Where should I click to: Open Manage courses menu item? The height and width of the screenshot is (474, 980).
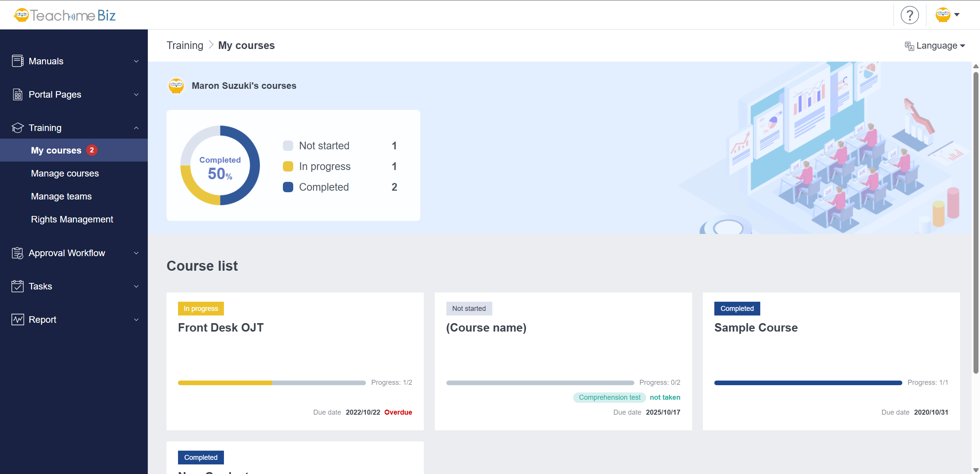click(x=65, y=173)
